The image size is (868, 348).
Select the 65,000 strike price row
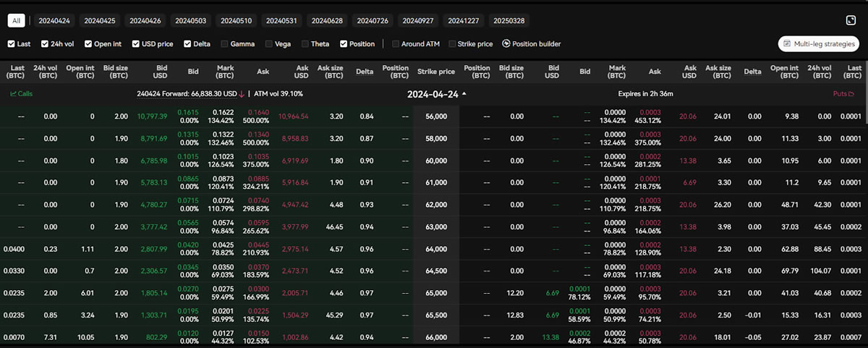click(x=436, y=295)
